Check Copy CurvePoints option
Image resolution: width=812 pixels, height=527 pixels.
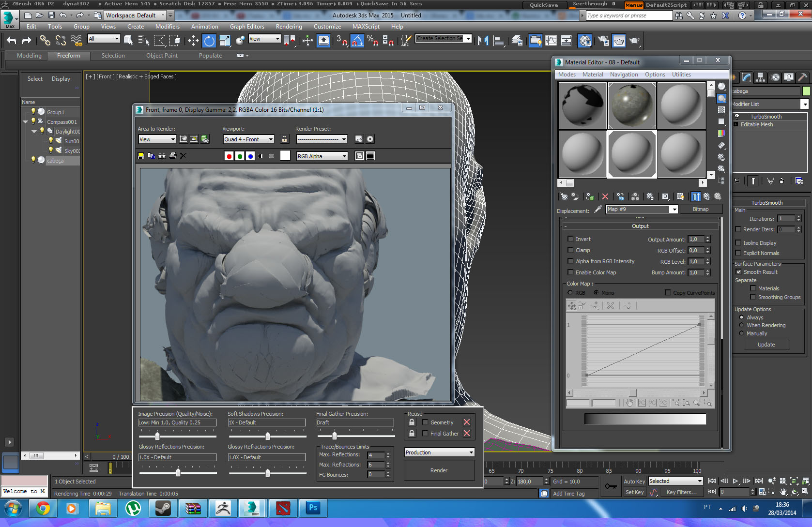coord(668,293)
